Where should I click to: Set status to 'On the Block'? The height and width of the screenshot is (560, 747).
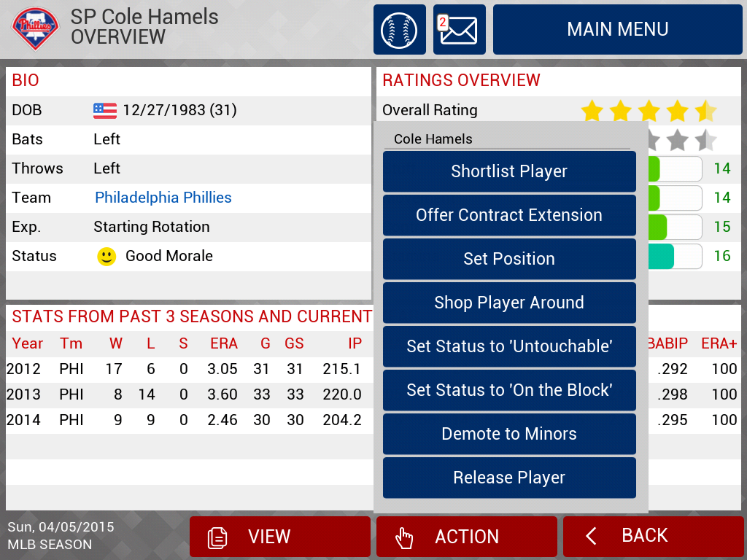[509, 391]
